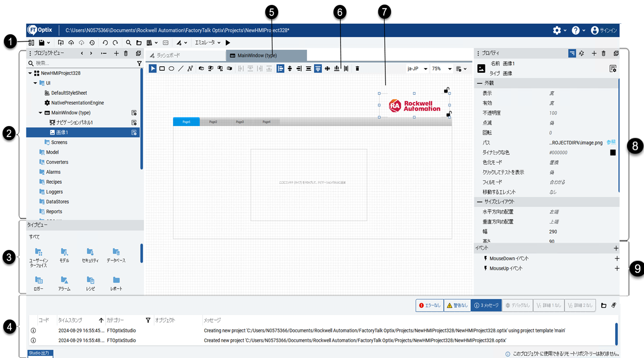The height and width of the screenshot is (358, 644).
Task: Select the rectangle drawing tool
Action: coord(162,69)
